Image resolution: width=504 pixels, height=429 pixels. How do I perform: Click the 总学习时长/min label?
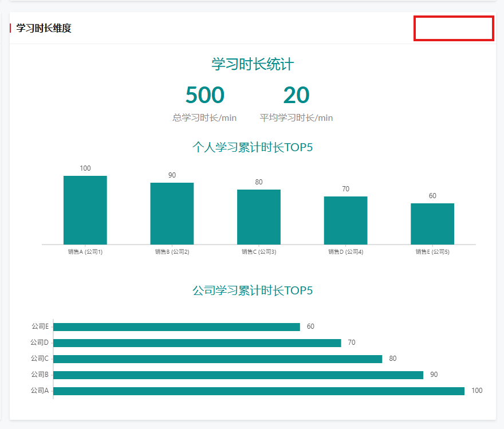[x=204, y=117]
